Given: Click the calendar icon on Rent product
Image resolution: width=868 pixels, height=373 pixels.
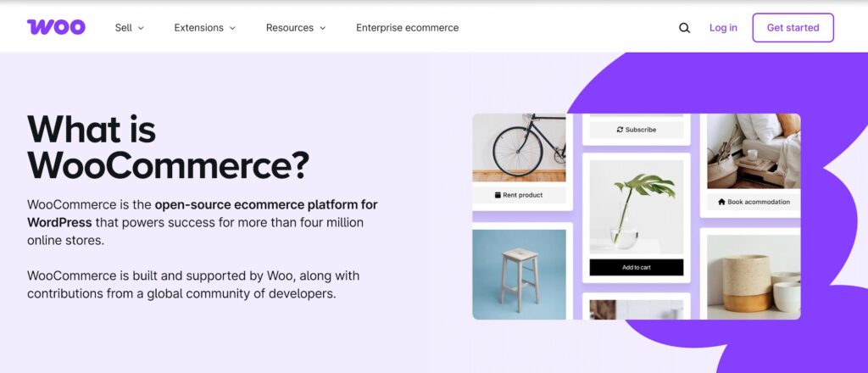Looking at the screenshot, I should [x=498, y=195].
